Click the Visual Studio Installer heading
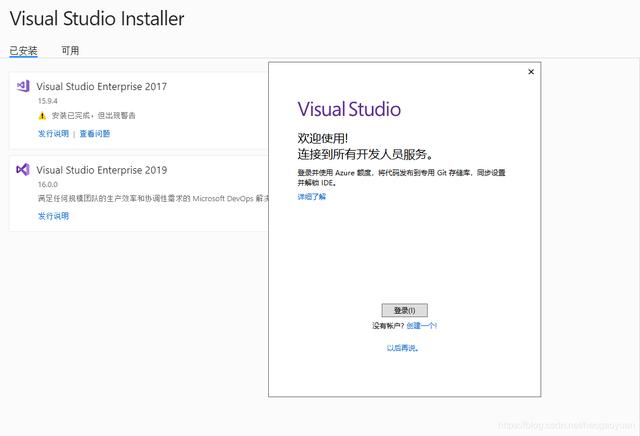Screen dimensions: 640x436 pos(97,19)
